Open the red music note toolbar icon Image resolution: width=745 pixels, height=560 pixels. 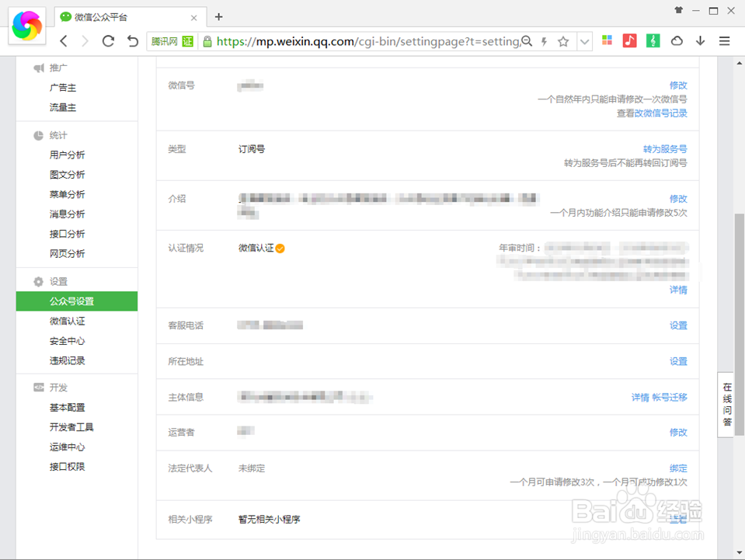tap(629, 40)
